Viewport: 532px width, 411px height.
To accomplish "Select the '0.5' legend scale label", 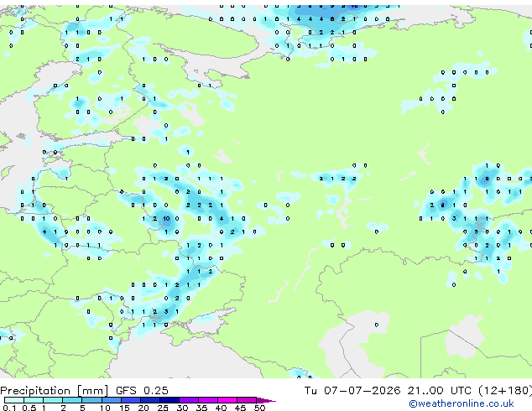I will 29,408.
